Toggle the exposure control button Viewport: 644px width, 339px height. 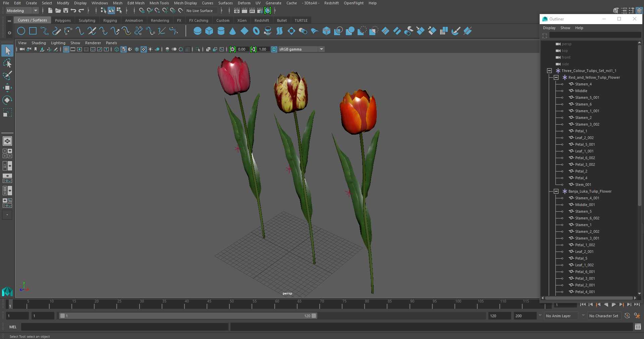[232, 49]
